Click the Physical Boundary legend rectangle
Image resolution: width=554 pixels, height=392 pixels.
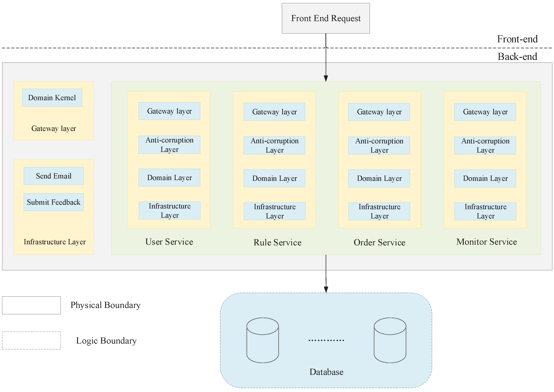[31, 305]
